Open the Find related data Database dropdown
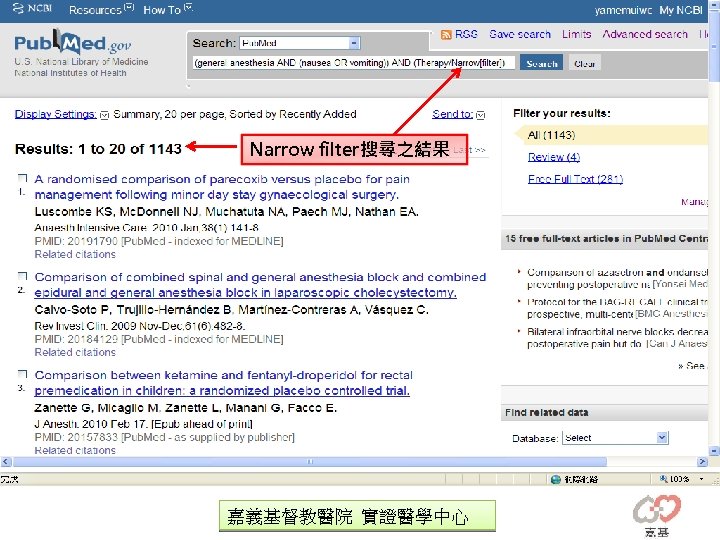 615,438
